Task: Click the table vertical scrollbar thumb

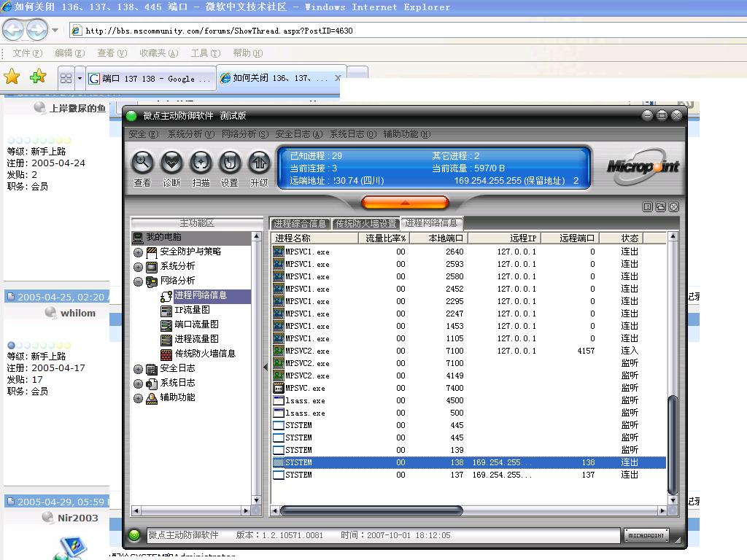Action: (x=673, y=445)
